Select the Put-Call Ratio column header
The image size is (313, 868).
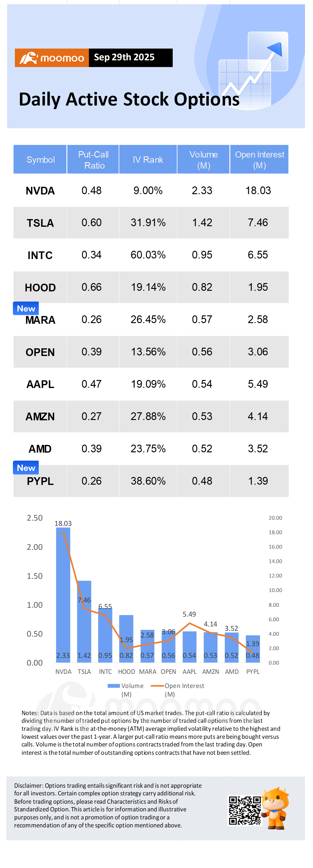click(93, 160)
